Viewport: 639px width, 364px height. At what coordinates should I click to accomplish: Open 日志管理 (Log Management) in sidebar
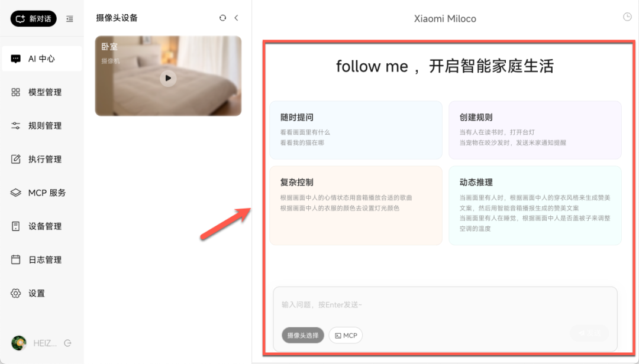41,259
